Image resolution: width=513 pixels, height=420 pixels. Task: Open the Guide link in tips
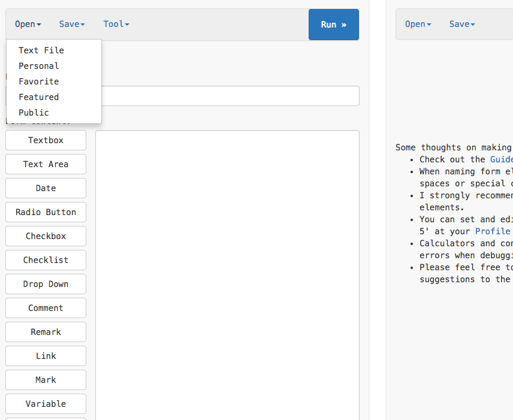click(501, 159)
